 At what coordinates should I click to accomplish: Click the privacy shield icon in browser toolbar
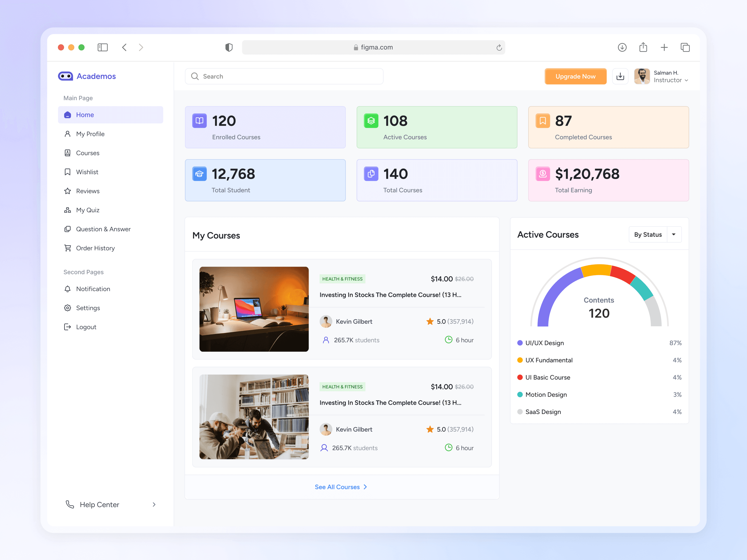point(229,47)
